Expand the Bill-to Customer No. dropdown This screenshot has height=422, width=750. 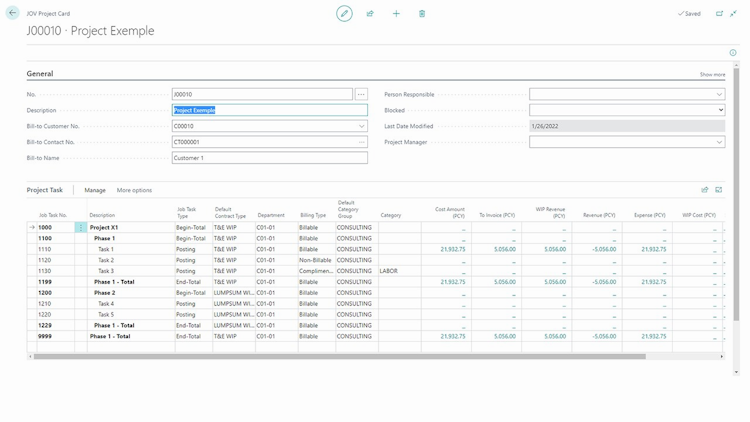click(362, 126)
